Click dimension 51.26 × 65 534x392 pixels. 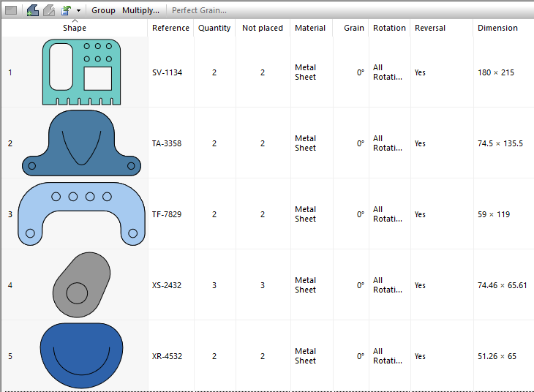pyautogui.click(x=497, y=356)
